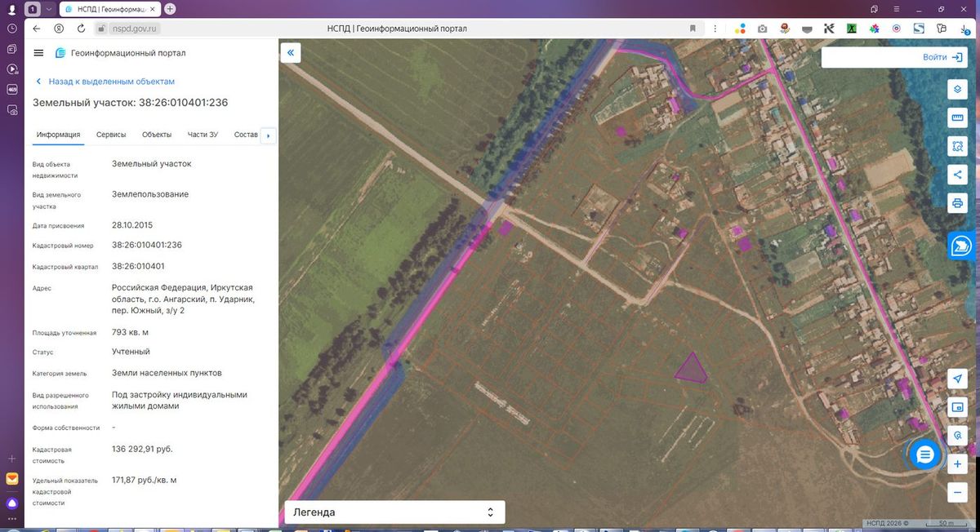Click Назад к выделенным объектам link

pos(105,82)
